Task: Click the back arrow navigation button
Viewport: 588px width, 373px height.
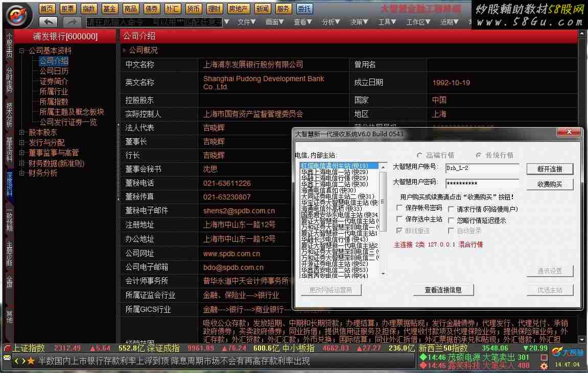Action: tap(49, 22)
